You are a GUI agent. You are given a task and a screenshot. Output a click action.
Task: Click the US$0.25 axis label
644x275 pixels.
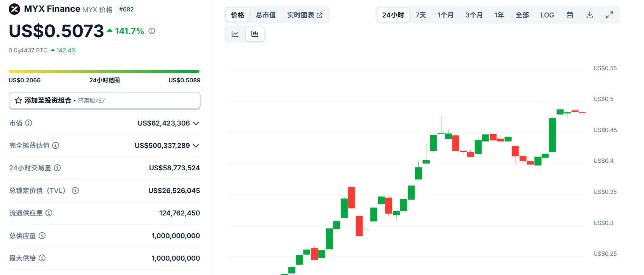pos(605,254)
